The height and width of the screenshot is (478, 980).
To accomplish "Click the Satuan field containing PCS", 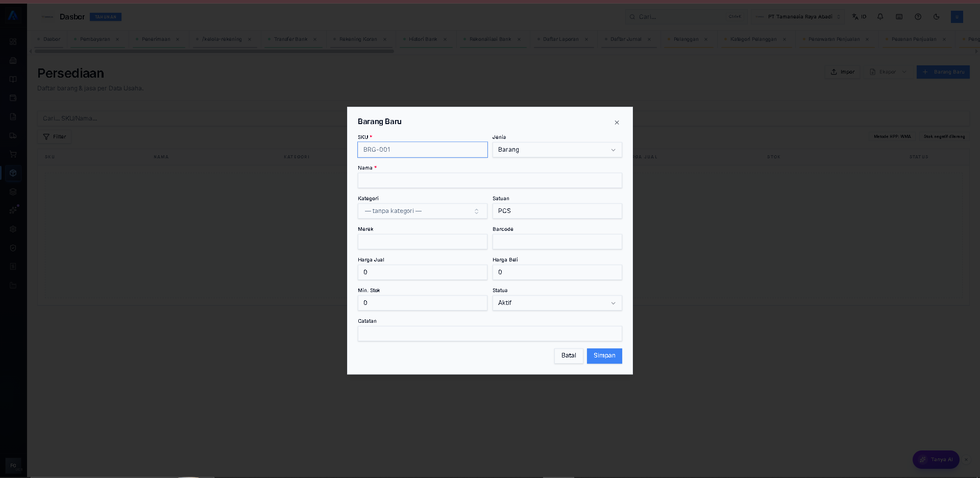I will (x=557, y=211).
